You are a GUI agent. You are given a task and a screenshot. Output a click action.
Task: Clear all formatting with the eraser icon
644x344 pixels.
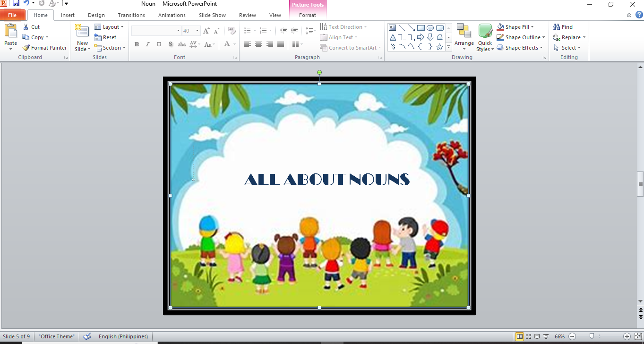coord(232,31)
